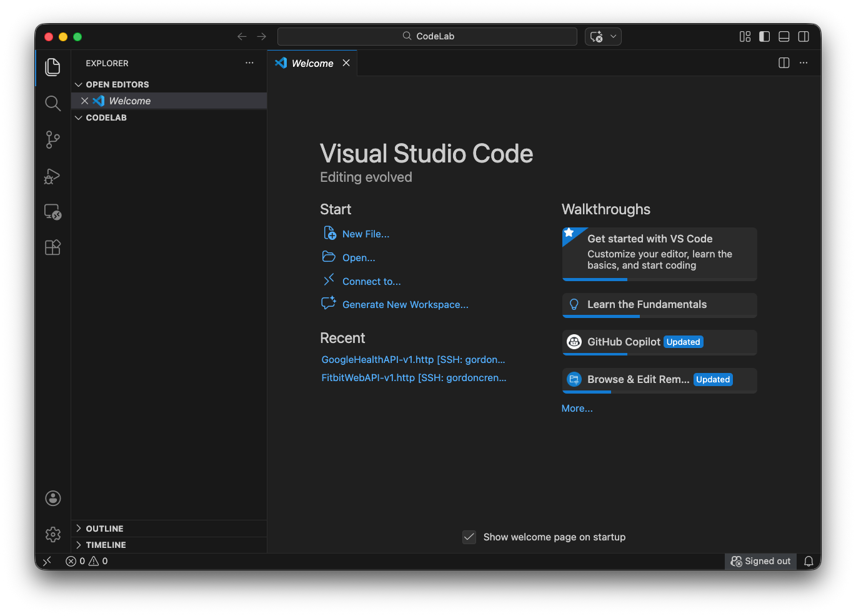Open Run and Debug view
The image size is (856, 616).
pyautogui.click(x=53, y=176)
